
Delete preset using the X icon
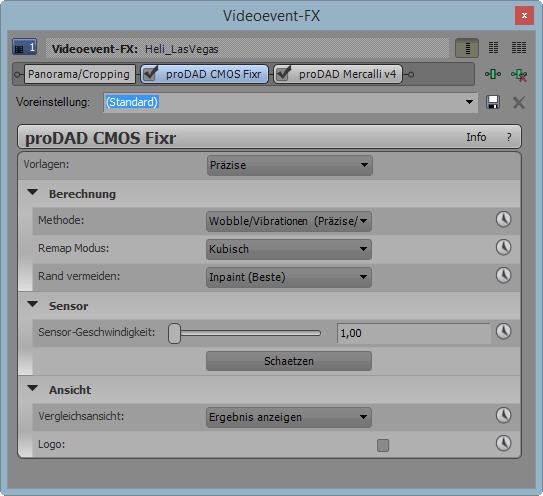pyautogui.click(x=519, y=103)
